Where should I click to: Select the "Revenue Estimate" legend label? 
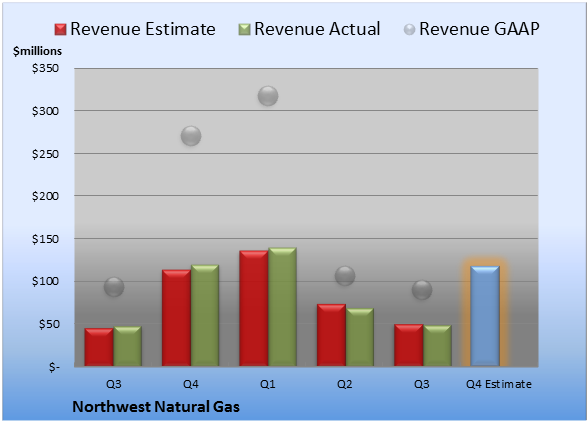[x=143, y=29]
